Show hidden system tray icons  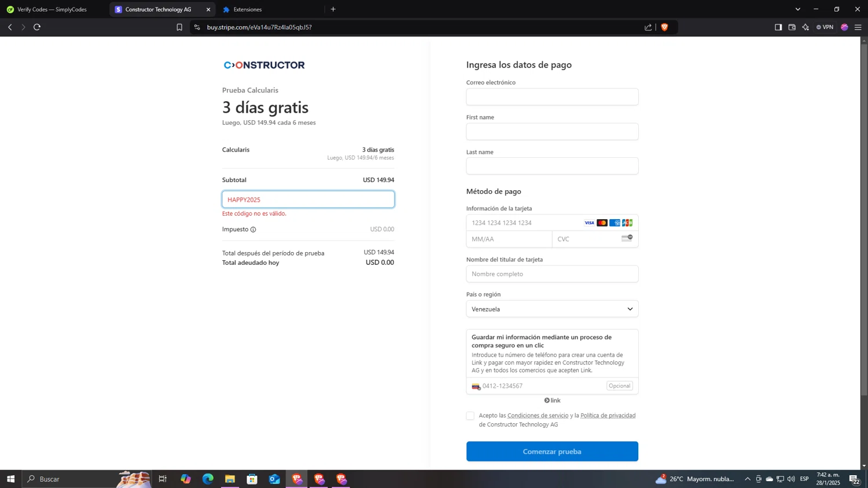click(748, 479)
